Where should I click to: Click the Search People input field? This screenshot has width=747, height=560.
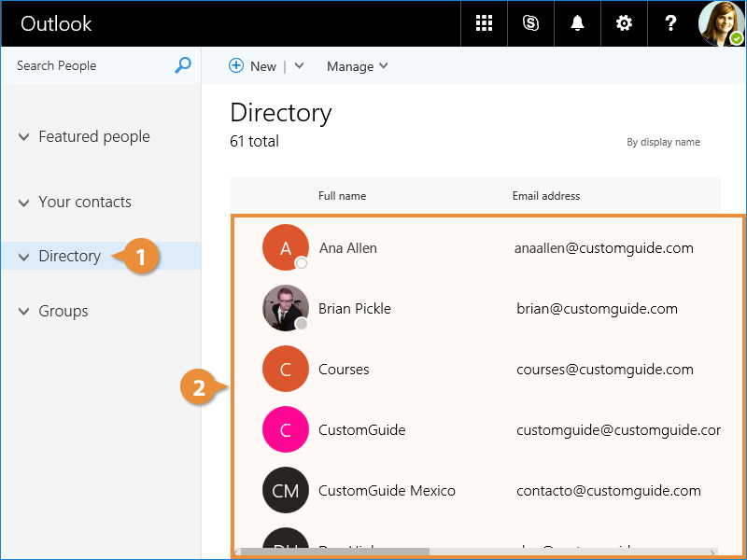(x=89, y=65)
